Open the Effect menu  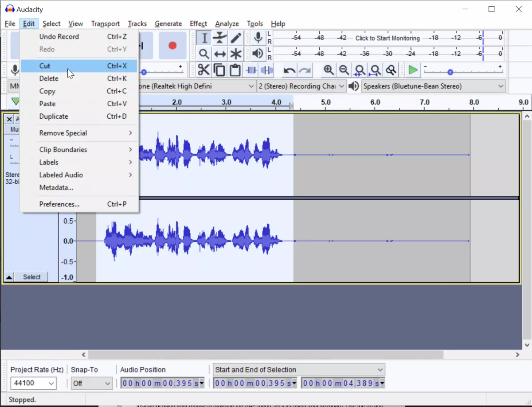(x=198, y=23)
